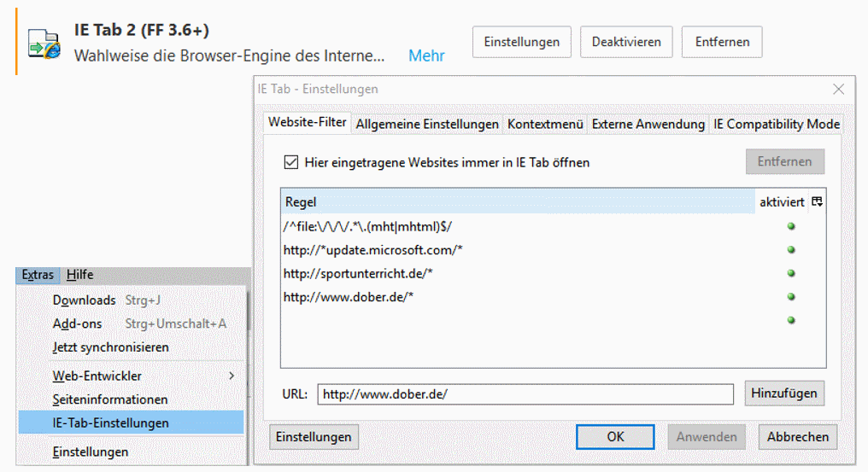Close the IE Tab Einstellungen dialog
The width and height of the screenshot is (868, 472).
[838, 89]
